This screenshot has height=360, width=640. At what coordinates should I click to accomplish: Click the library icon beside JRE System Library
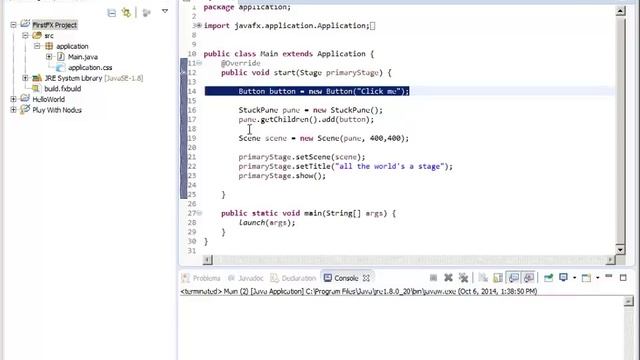pyautogui.click(x=37, y=78)
